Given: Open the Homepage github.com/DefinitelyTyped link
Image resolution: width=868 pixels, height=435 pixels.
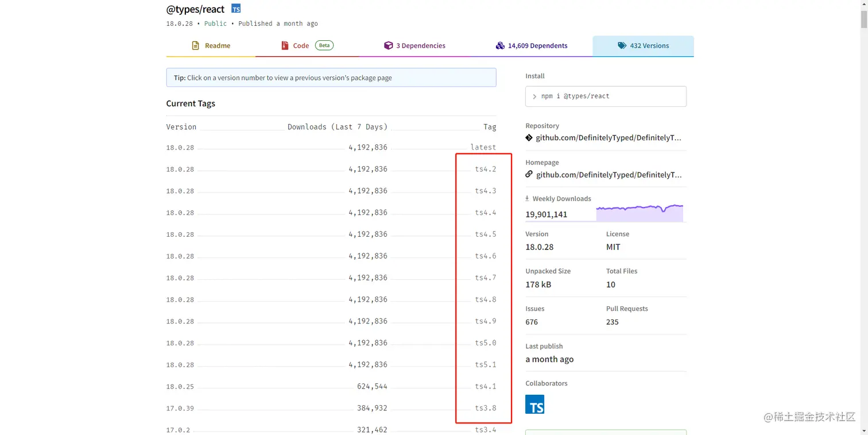Looking at the screenshot, I should [609, 175].
